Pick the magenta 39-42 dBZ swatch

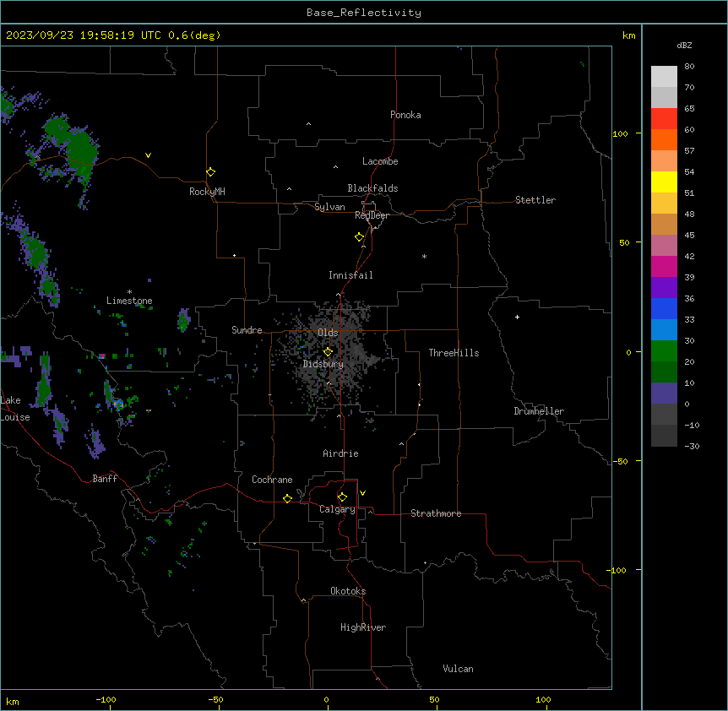pyautogui.click(x=664, y=266)
